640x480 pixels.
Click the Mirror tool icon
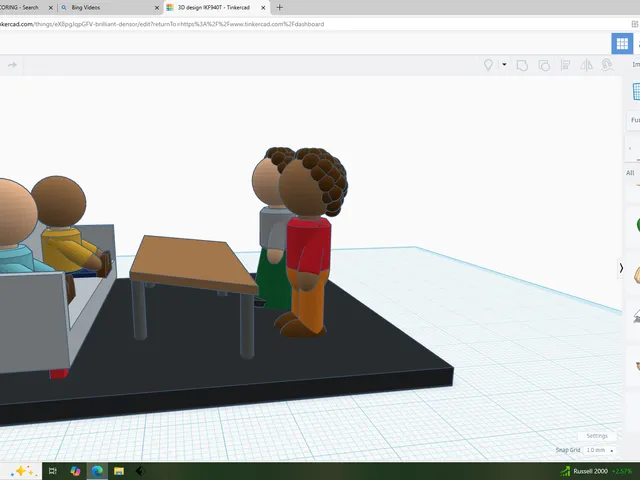(587, 65)
